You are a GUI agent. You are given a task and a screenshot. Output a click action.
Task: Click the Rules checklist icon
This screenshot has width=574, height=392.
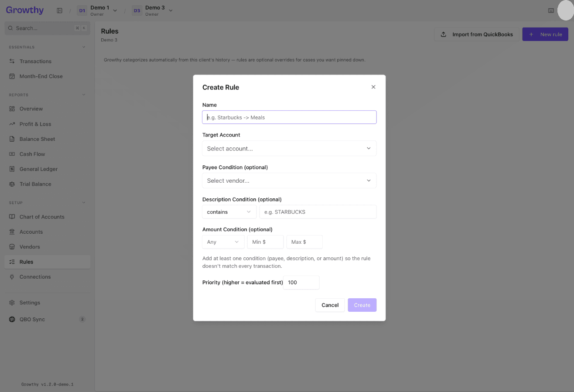click(12, 262)
